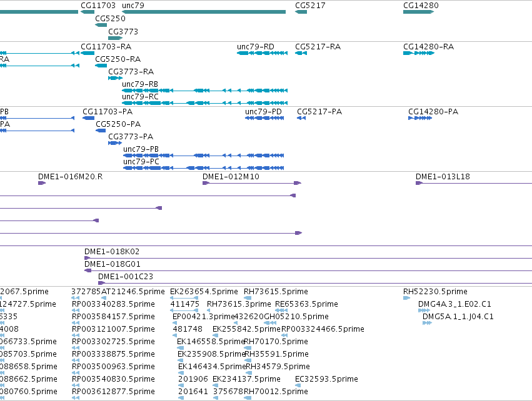Image resolution: width=532 pixels, height=401 pixels.
Task: Click the unc79-RC transcript label
Action: point(140,96)
